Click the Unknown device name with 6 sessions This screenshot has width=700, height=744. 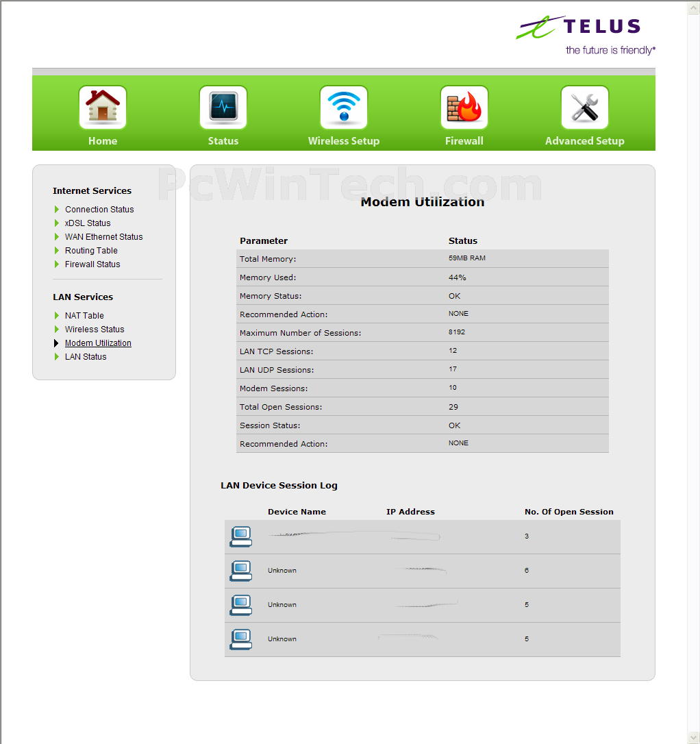(x=282, y=571)
